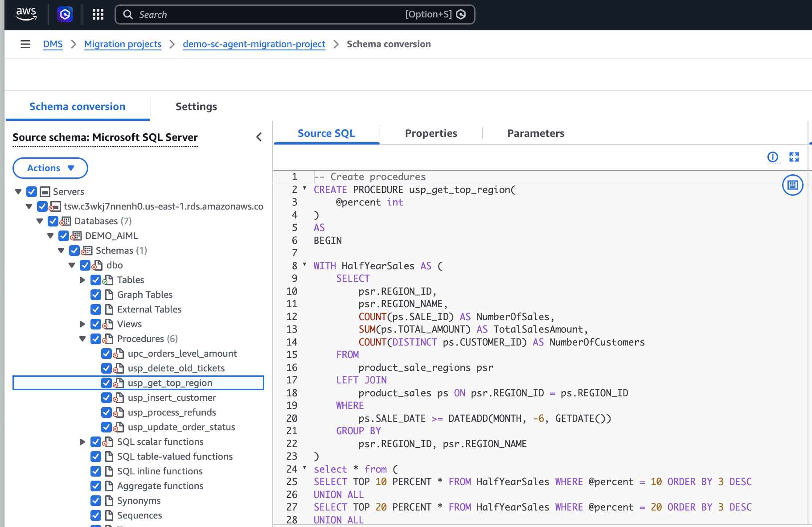The image size is (812, 527).
Task: Open demo-sc-agent-migration-project breadcrumb link
Action: (x=254, y=44)
